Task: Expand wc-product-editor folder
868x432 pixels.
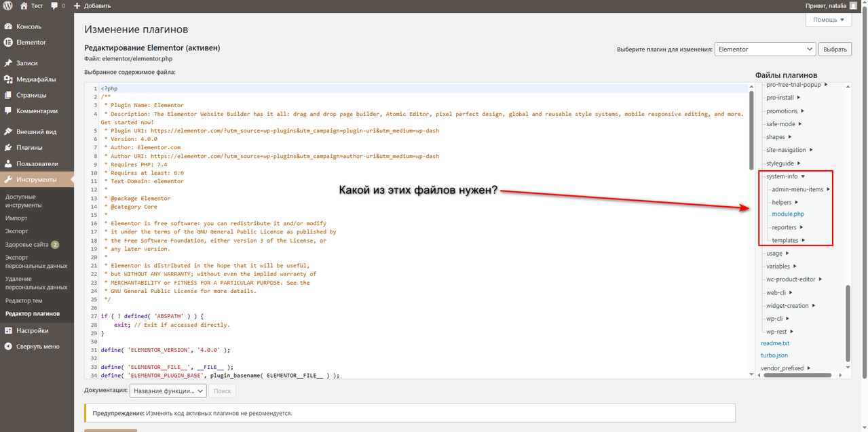Action: 794,279
